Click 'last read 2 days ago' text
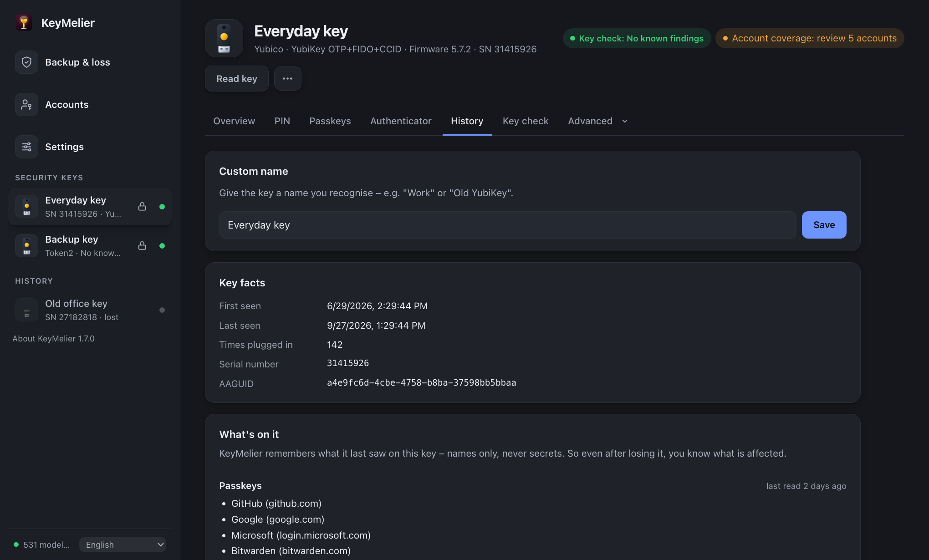The height and width of the screenshot is (560, 929). (806, 486)
